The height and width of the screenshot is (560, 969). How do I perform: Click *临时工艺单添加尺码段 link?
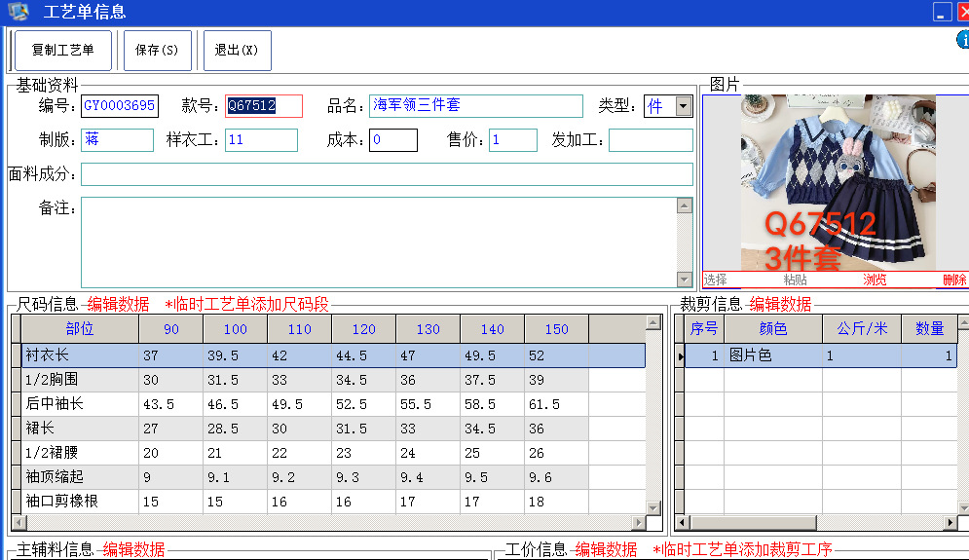[x=246, y=304]
